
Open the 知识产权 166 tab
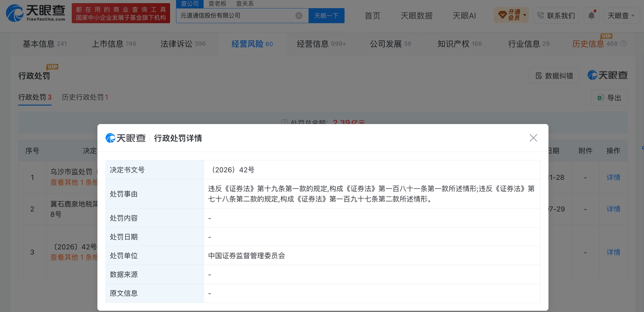point(460,44)
